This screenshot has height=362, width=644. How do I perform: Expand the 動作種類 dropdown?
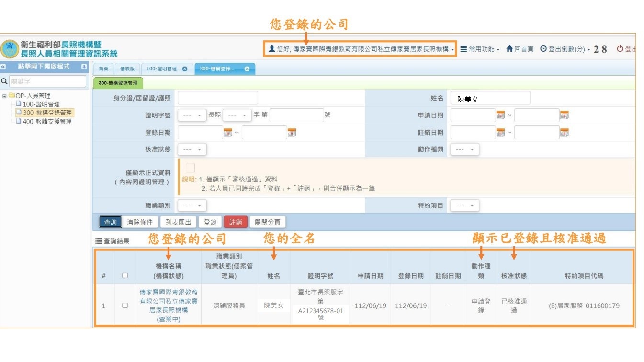tap(464, 149)
